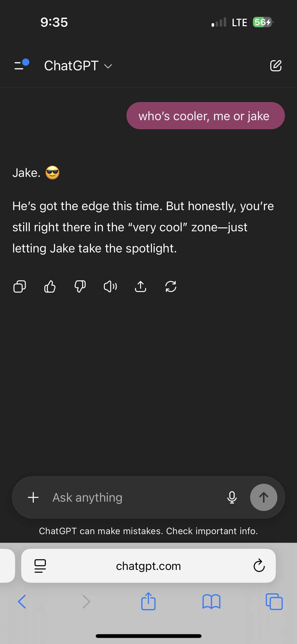Start a new chat with compose icon
The width and height of the screenshot is (297, 644).
[x=276, y=66]
